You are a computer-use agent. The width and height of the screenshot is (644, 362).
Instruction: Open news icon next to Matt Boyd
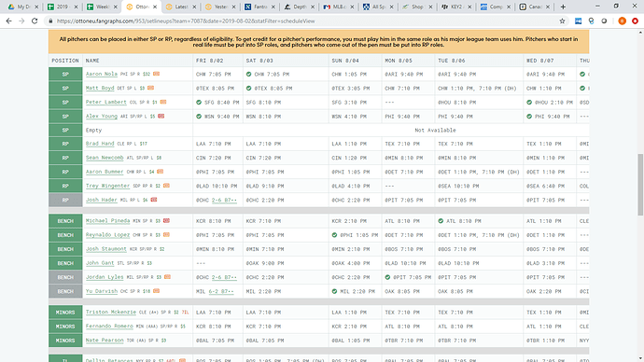tap(150, 88)
